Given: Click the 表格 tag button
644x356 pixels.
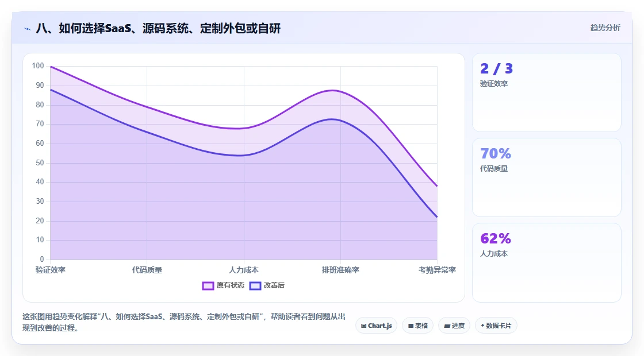Looking at the screenshot, I should [x=417, y=326].
